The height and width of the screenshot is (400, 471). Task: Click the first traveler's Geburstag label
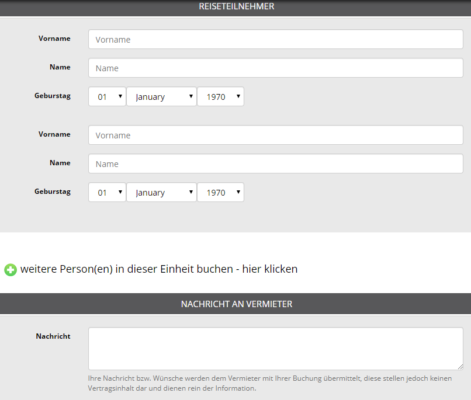(52, 96)
